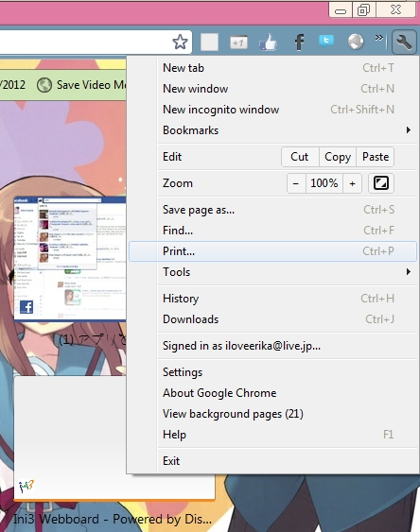This screenshot has width=420, height=532.
Task: Choose Print... from the menu
Action: pyautogui.click(x=272, y=251)
